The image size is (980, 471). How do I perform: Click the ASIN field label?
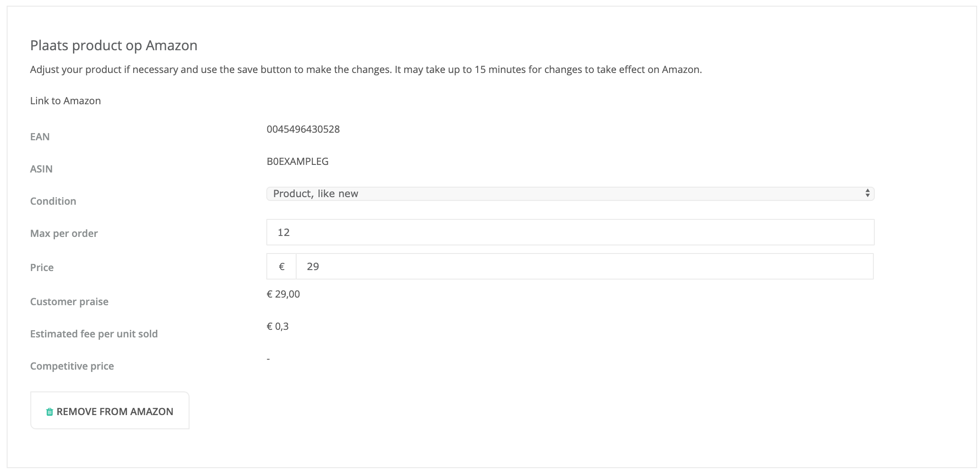pos(41,169)
